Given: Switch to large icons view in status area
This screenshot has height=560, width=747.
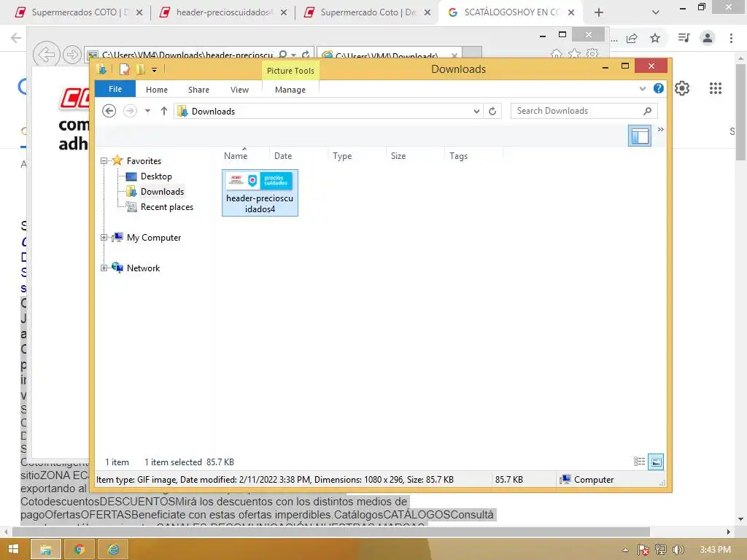Looking at the screenshot, I should click(656, 462).
